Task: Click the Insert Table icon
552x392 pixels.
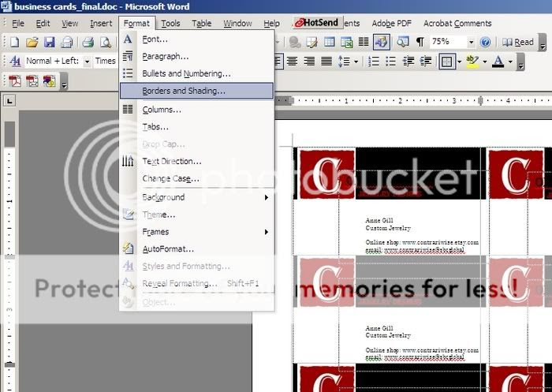Action: coord(330,43)
